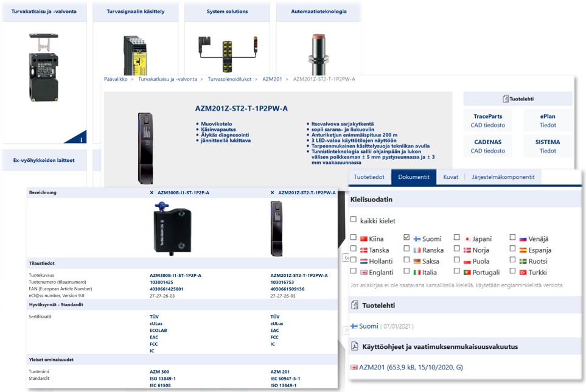Screen dimensions: 586x392
Task: Open the Ex-vyöhykkeiden laitteet category
Action: [44, 160]
